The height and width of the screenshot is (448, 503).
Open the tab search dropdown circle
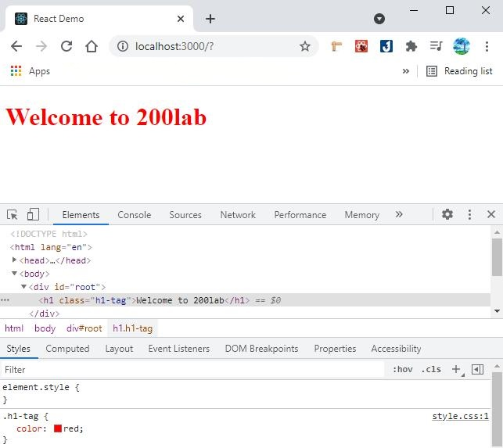pos(379,19)
